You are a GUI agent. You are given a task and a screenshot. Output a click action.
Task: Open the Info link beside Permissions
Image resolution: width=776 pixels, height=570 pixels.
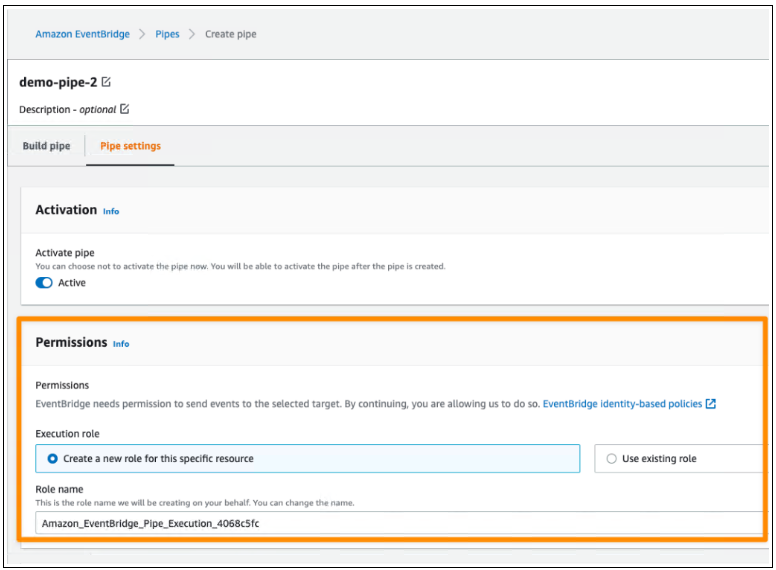click(x=121, y=343)
